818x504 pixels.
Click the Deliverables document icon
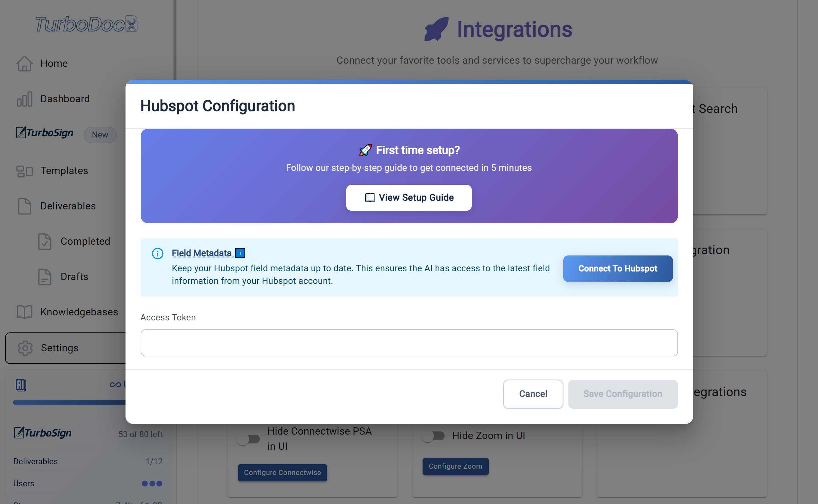point(24,206)
